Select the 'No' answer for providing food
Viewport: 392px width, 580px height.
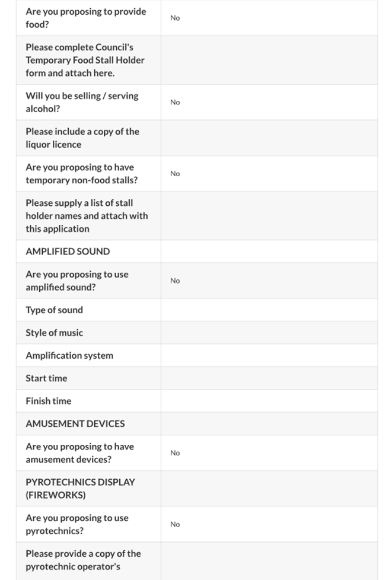click(175, 18)
